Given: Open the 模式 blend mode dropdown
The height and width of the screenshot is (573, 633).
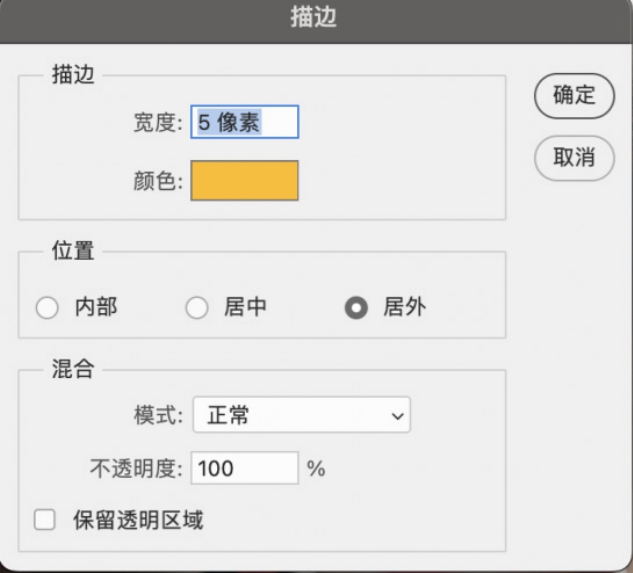Looking at the screenshot, I should 300,414.
